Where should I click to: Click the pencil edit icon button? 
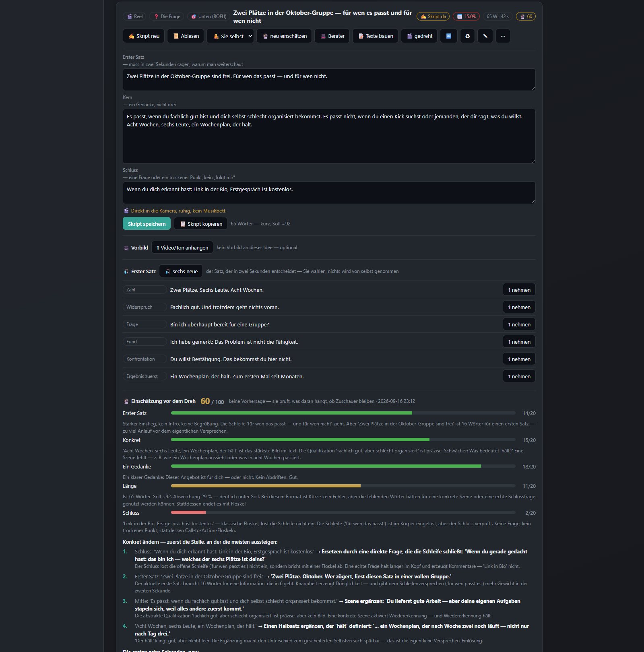(485, 36)
